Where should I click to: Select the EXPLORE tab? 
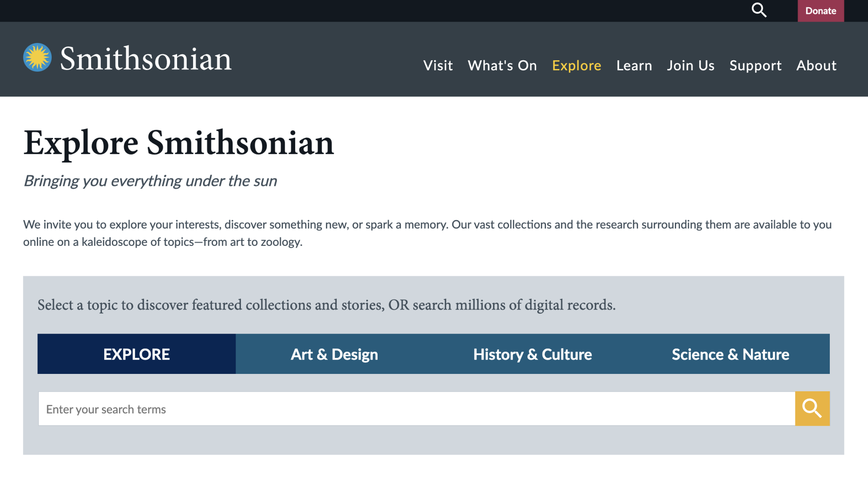[x=137, y=354]
